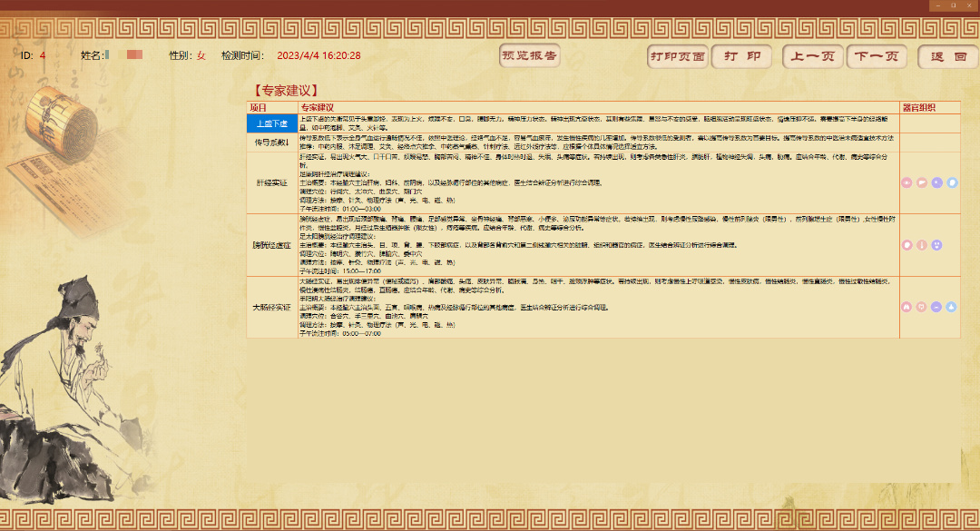Click the blue organ icon in 肝经实证 row
980x531 pixels.
(952, 182)
